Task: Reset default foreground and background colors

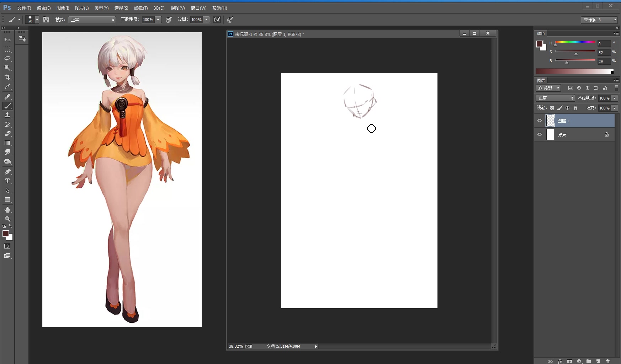Action: (4, 226)
